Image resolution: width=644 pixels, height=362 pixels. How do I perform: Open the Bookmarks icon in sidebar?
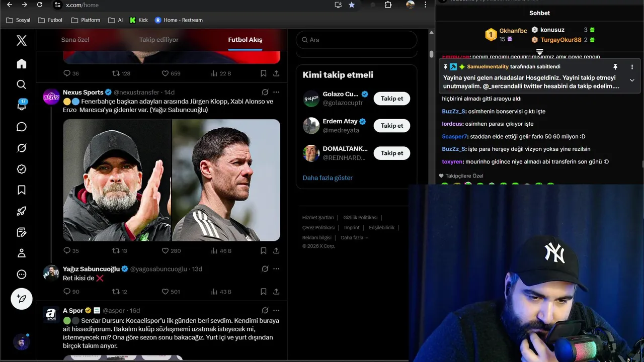click(21, 190)
